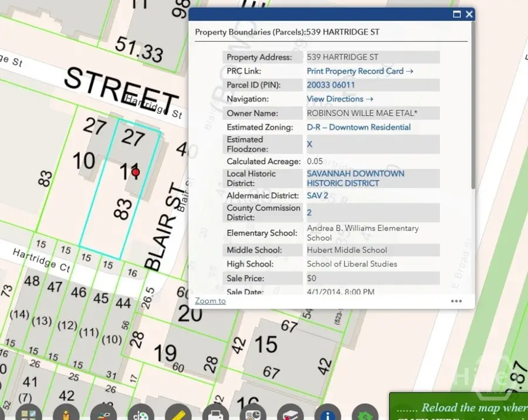Open D-R Downtown Residential zoning link

click(x=358, y=127)
